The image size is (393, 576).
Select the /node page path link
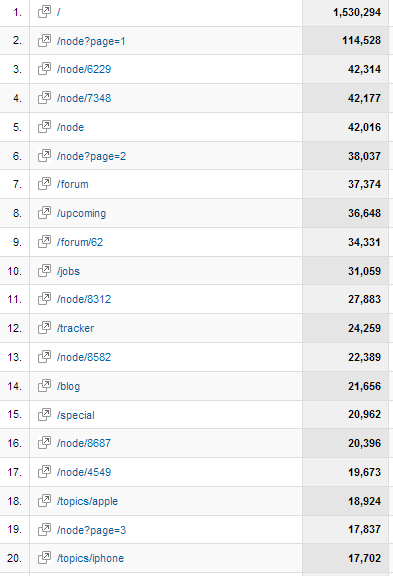click(x=70, y=127)
